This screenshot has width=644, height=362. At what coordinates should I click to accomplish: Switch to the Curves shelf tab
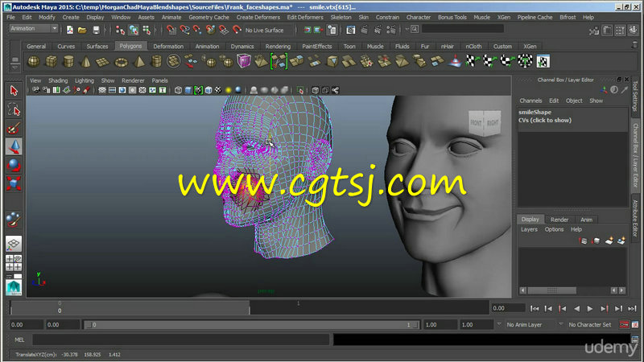[66, 47]
